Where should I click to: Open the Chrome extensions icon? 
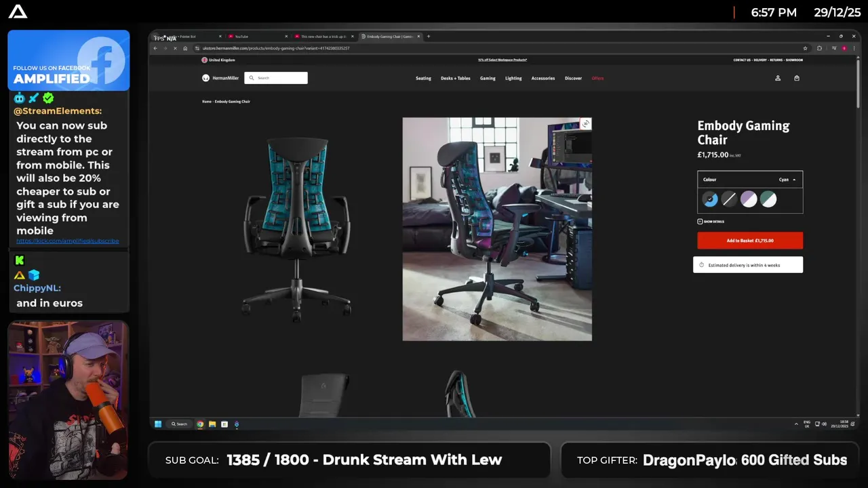(x=819, y=48)
